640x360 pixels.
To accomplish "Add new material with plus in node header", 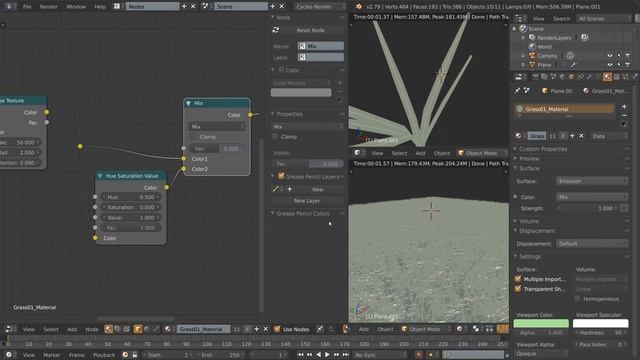I will [257, 329].
